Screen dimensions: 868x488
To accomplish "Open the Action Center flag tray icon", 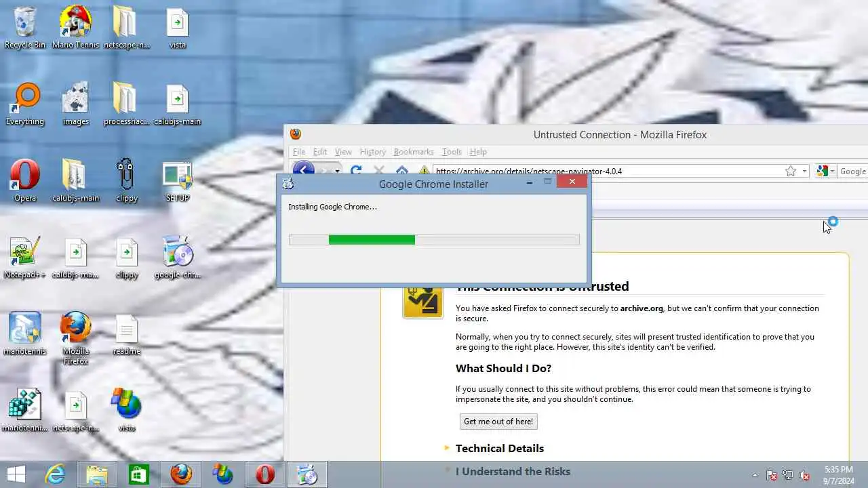I will (772, 475).
